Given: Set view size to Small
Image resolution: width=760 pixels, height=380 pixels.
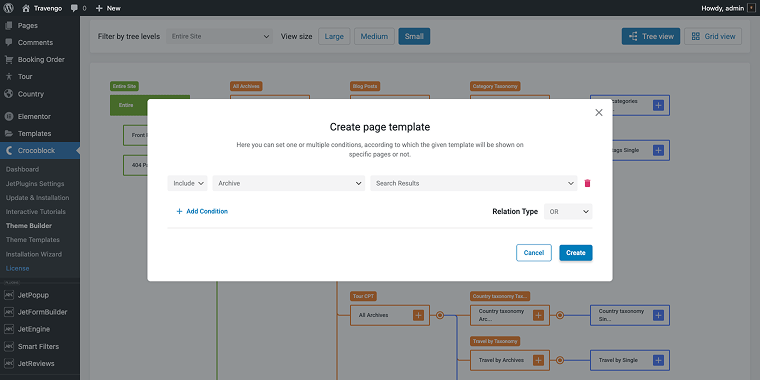Looking at the screenshot, I should point(414,36).
